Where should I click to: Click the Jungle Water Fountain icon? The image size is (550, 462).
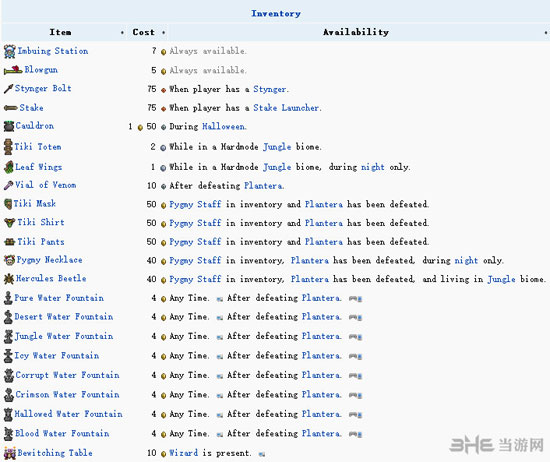8,336
